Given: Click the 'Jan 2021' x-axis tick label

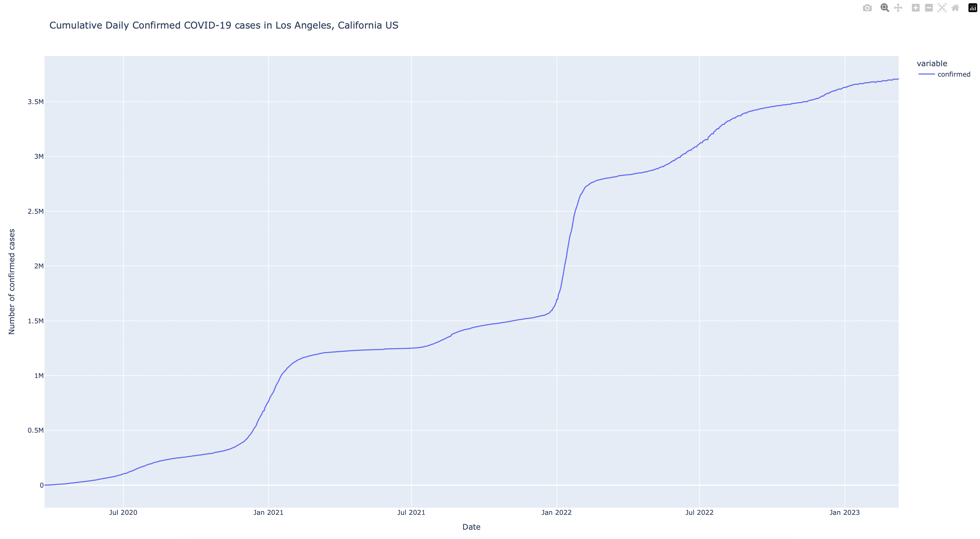Looking at the screenshot, I should pyautogui.click(x=268, y=512).
